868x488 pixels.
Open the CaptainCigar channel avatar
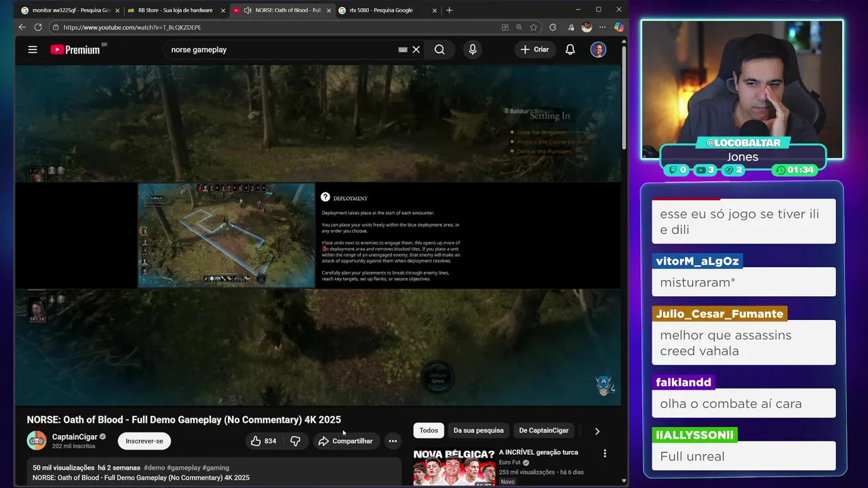point(37,441)
